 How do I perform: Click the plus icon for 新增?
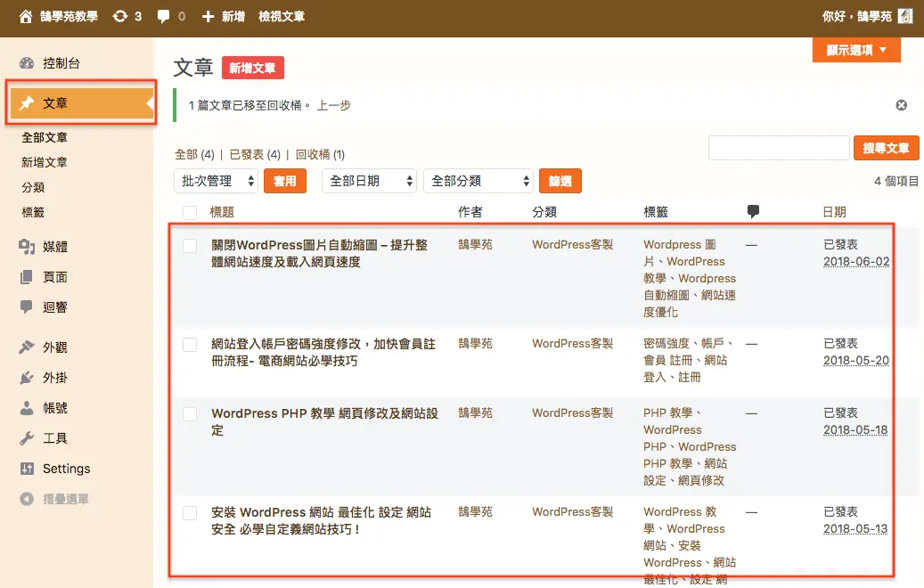pyautogui.click(x=208, y=17)
